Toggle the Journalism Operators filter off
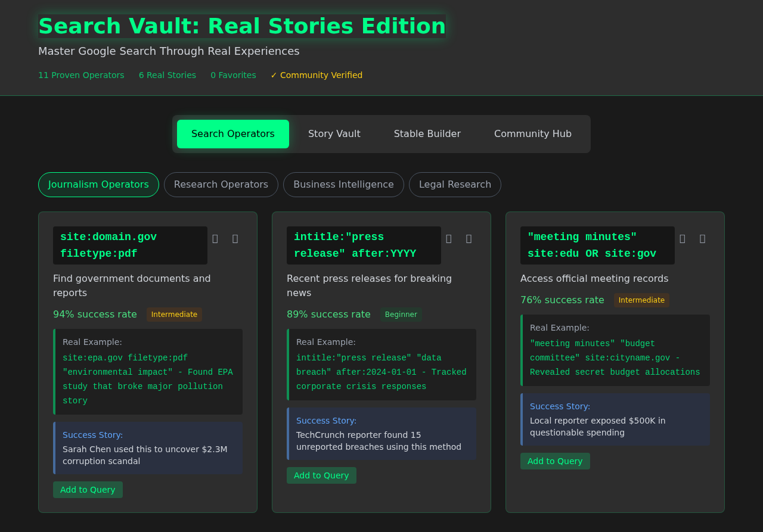Image resolution: width=763 pixels, height=532 pixels. pos(98,185)
